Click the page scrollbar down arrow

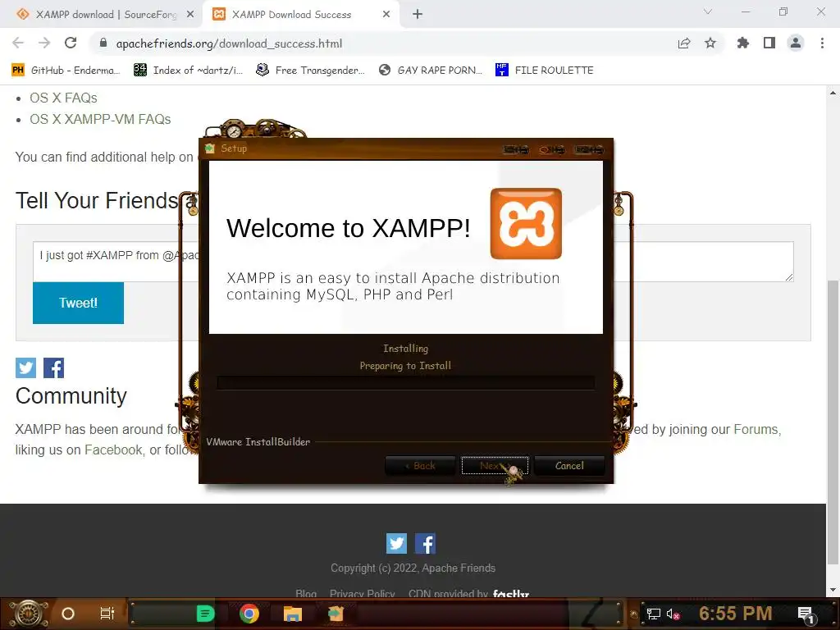[833, 591]
